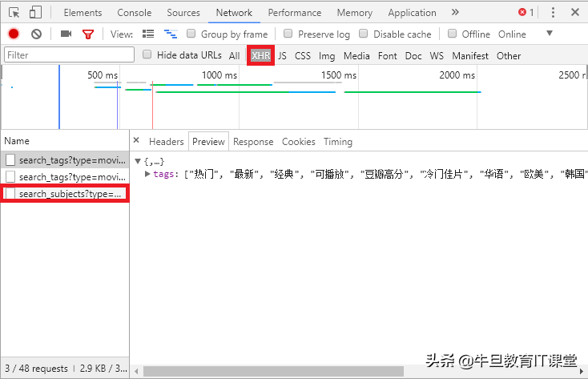Activate the inspect element picker icon

pos(14,13)
